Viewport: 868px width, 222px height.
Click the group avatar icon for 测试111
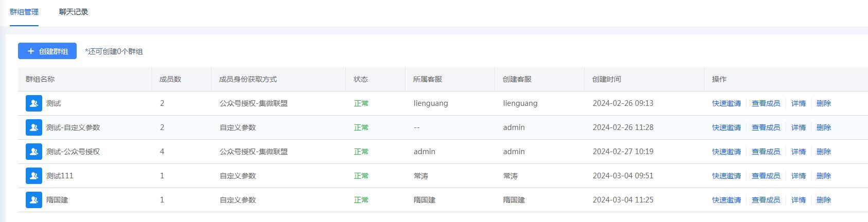click(x=34, y=176)
